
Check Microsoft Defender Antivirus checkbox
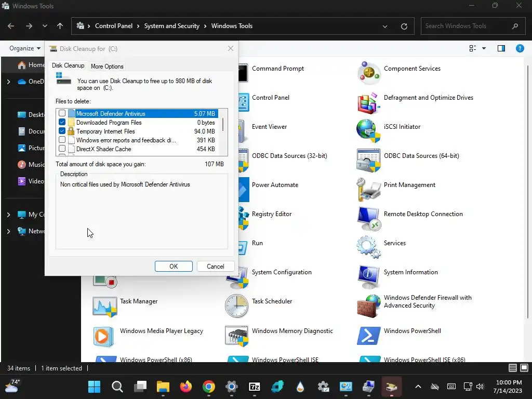pos(62,113)
